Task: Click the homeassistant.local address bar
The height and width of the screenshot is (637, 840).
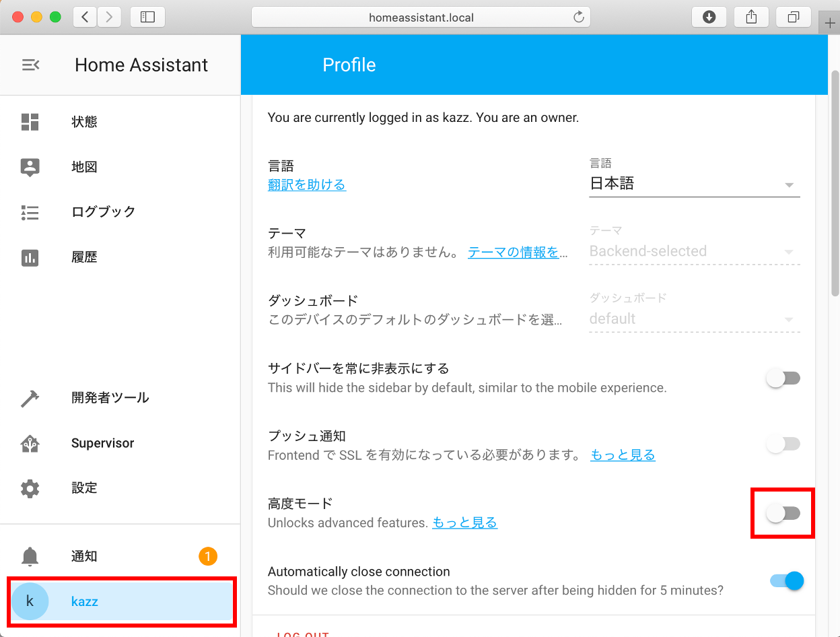Action: coord(421,18)
